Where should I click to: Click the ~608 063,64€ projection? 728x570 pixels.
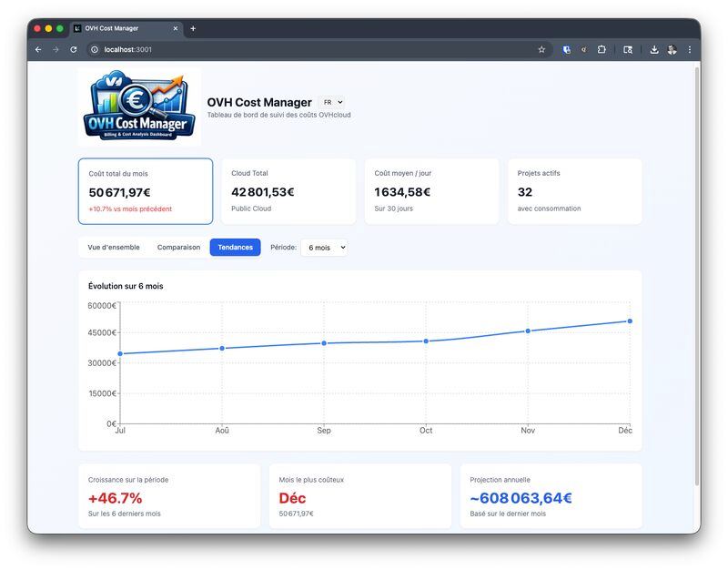click(x=521, y=498)
